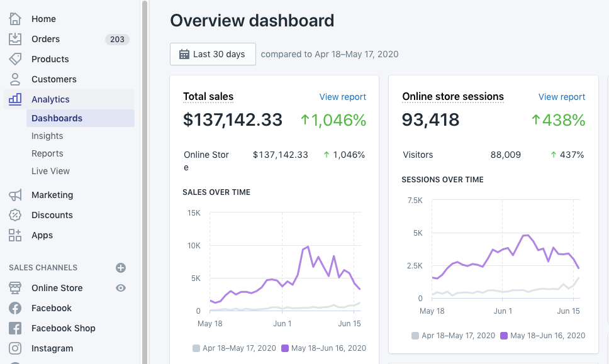Switch to the Insights page
Screen dimensions: 609x364
[47, 135]
